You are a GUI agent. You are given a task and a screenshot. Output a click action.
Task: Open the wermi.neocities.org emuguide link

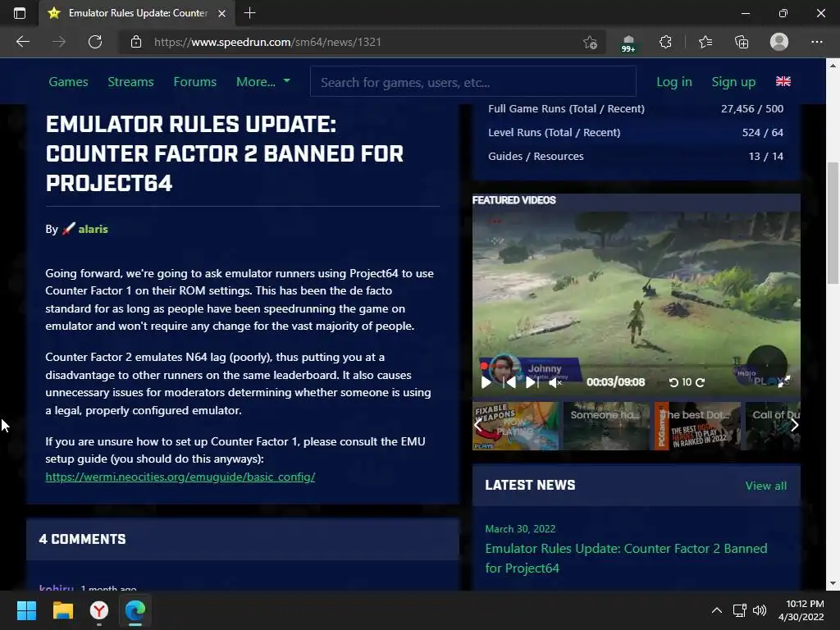[x=180, y=477]
